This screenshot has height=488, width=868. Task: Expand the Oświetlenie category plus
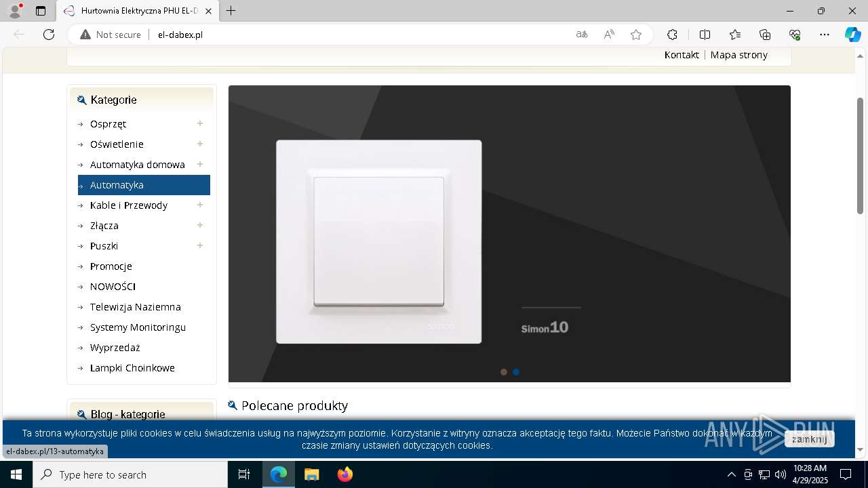[x=200, y=144]
